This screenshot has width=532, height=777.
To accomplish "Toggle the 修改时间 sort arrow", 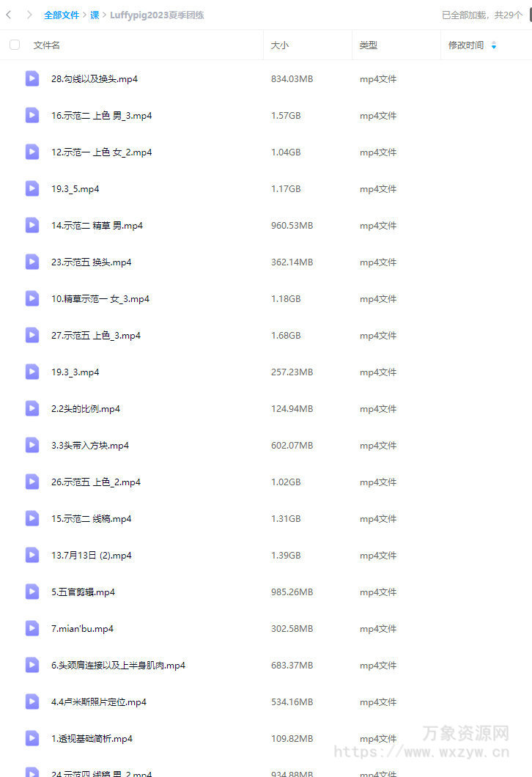I will tap(493, 45).
